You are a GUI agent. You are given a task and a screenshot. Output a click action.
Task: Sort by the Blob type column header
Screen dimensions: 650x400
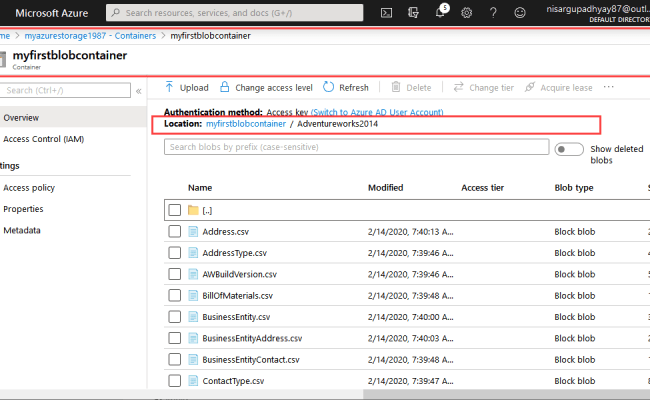click(x=574, y=188)
